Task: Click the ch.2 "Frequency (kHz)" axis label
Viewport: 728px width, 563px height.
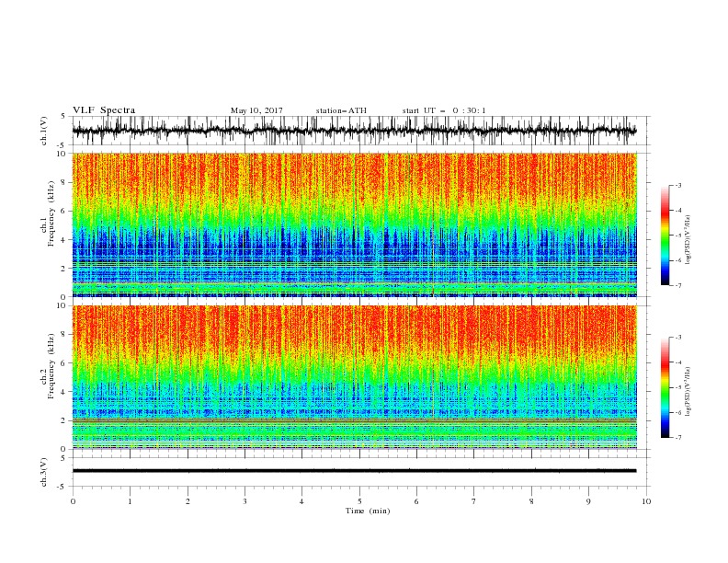Action: [51, 366]
